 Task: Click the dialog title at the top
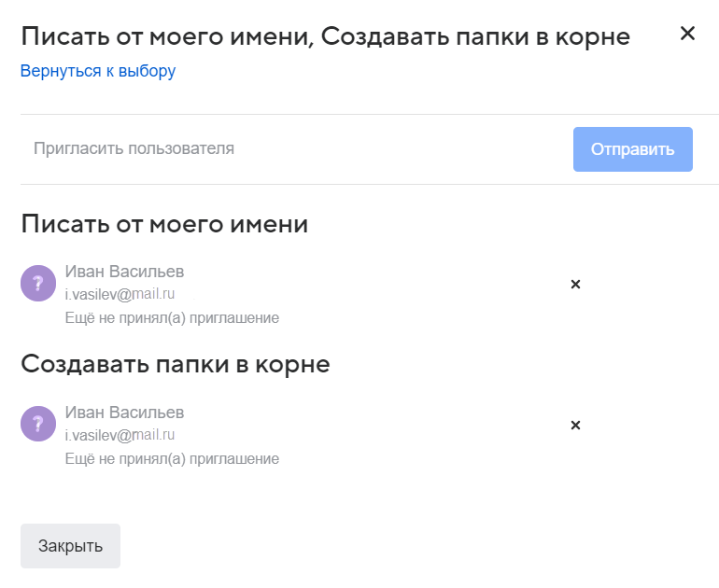point(325,36)
